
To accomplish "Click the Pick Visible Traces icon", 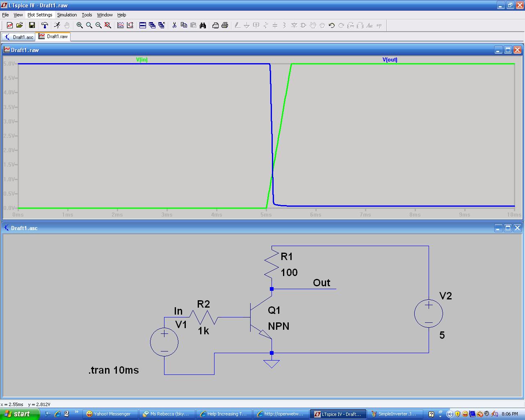I will 121,25.
